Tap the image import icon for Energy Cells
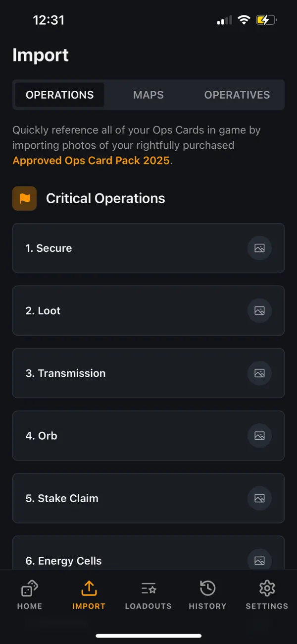 (259, 561)
